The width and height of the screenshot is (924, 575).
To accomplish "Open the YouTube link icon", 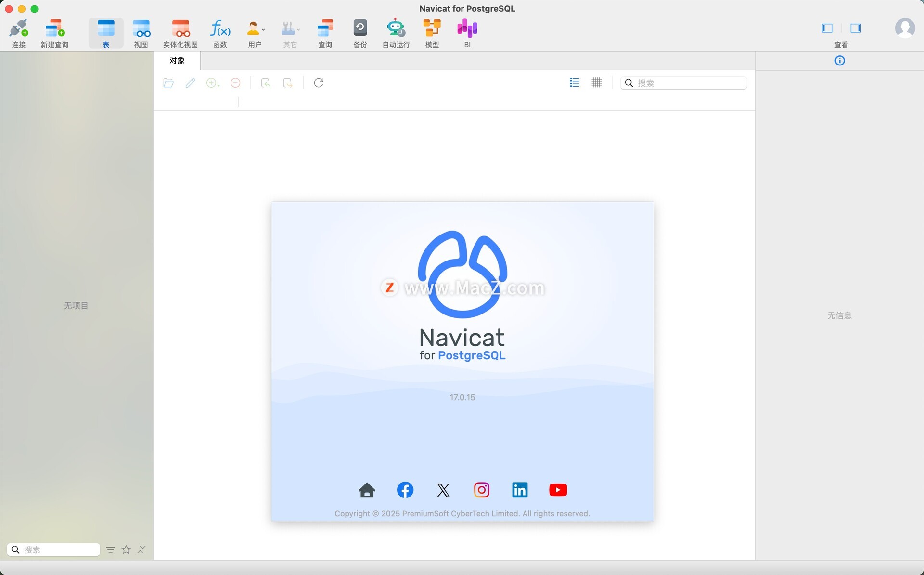I will 558,490.
